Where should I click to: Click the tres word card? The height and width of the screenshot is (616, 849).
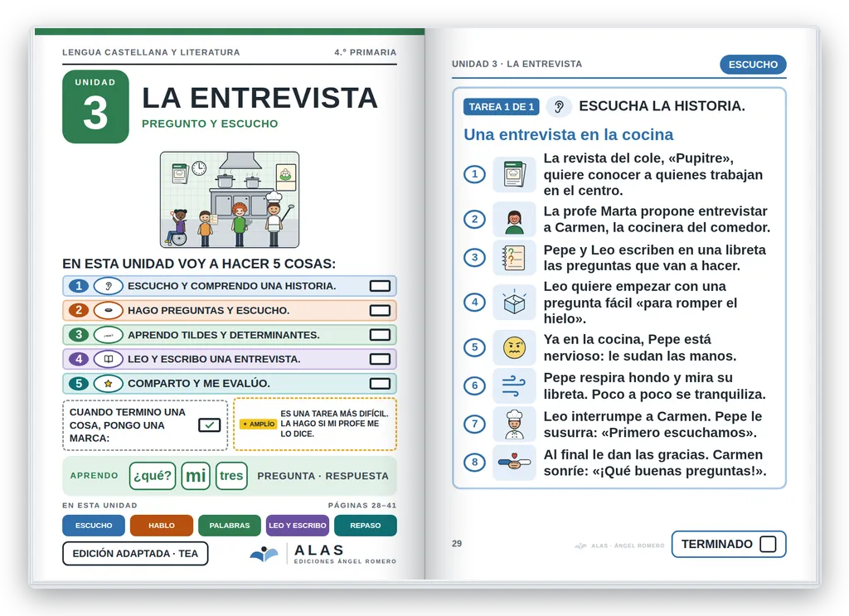pos(231,475)
